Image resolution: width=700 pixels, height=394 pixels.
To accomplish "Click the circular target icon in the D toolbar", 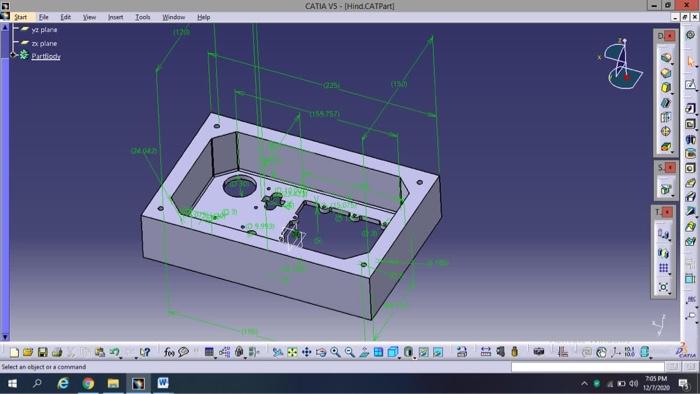I will tap(666, 132).
